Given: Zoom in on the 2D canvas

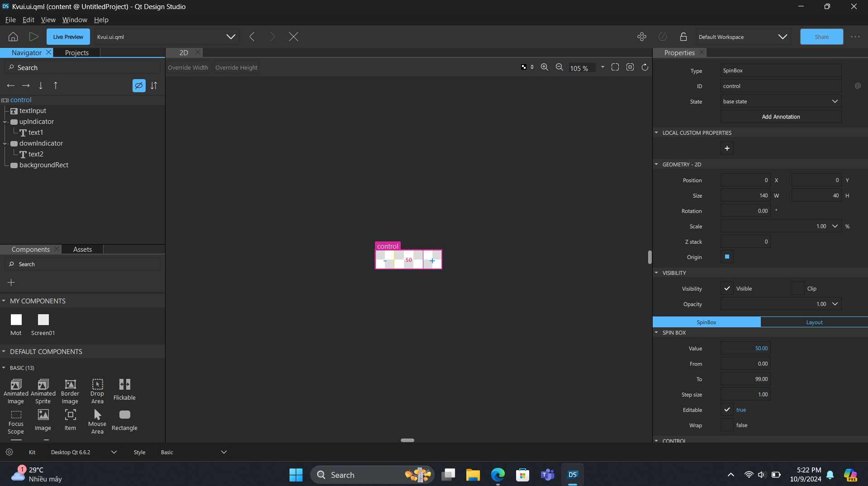Looking at the screenshot, I should click(x=544, y=67).
